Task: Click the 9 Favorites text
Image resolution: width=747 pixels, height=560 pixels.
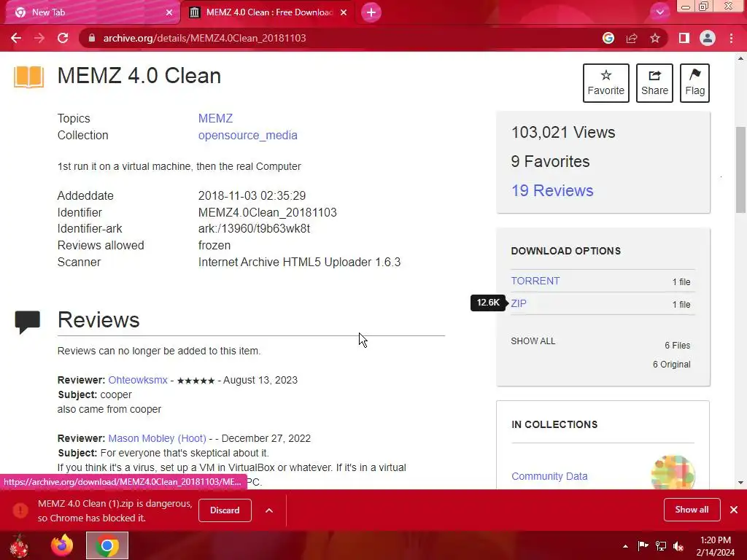Action: [550, 161]
